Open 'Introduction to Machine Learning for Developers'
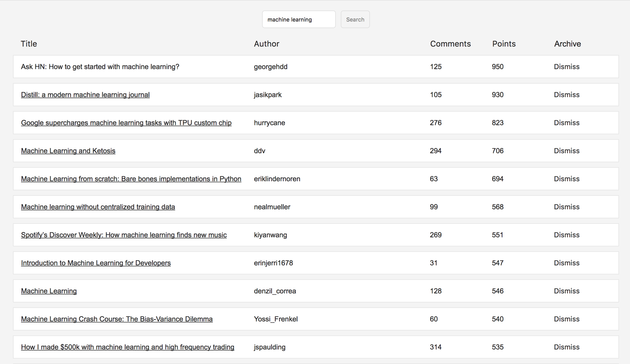Viewport: 630px width, 364px height. pos(96,263)
